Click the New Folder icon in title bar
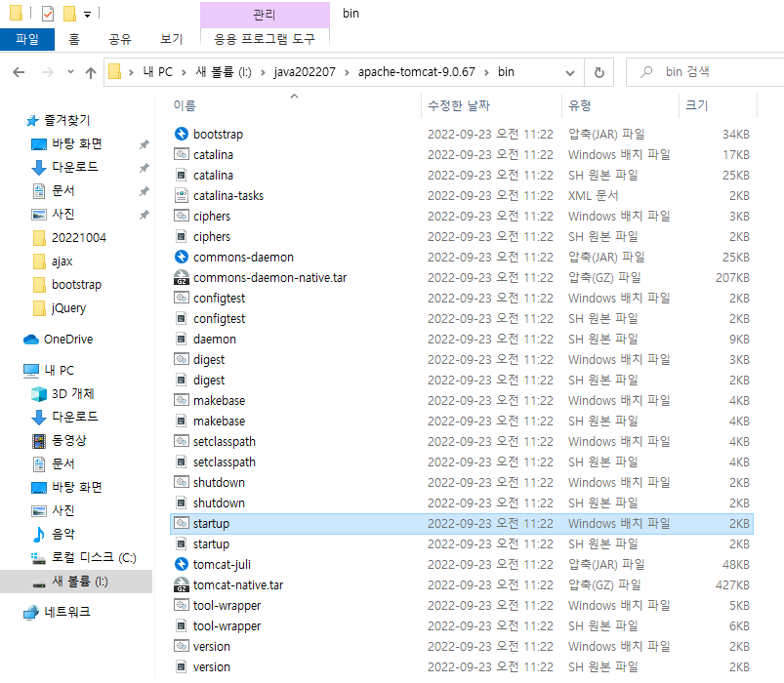 (69, 14)
